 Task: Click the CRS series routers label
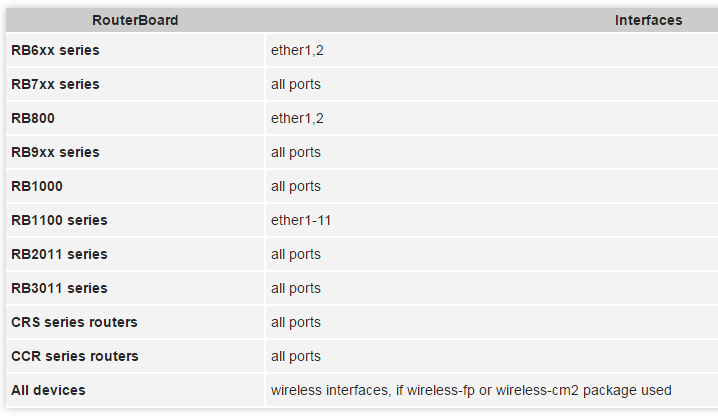[74, 322]
